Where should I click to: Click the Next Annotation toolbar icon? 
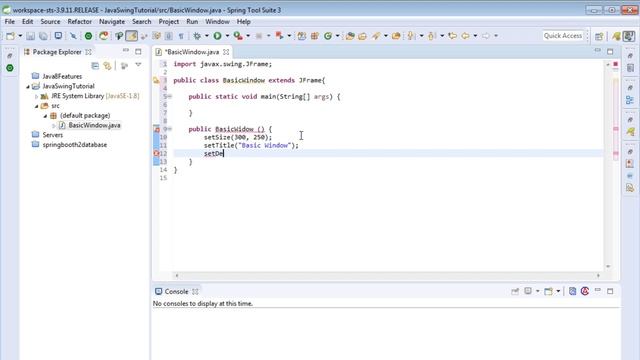tap(411, 36)
